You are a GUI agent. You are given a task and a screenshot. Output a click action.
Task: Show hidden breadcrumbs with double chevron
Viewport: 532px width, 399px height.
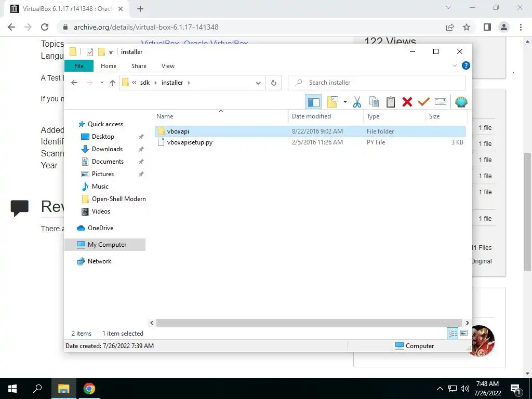tap(134, 83)
